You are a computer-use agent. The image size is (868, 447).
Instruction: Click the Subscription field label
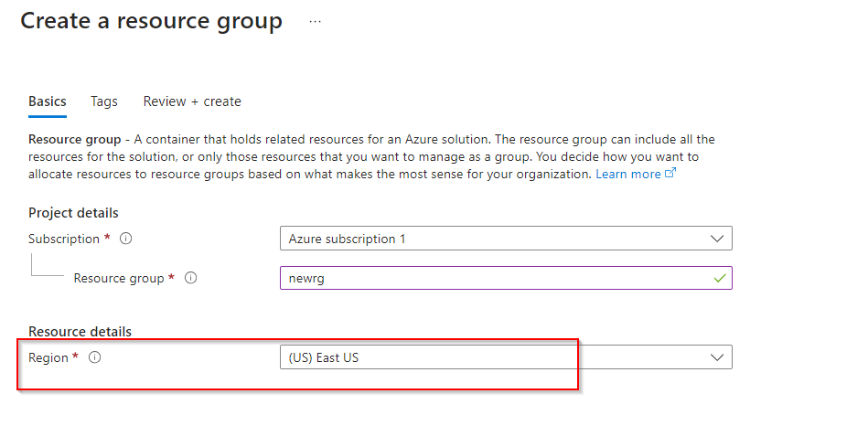point(64,239)
